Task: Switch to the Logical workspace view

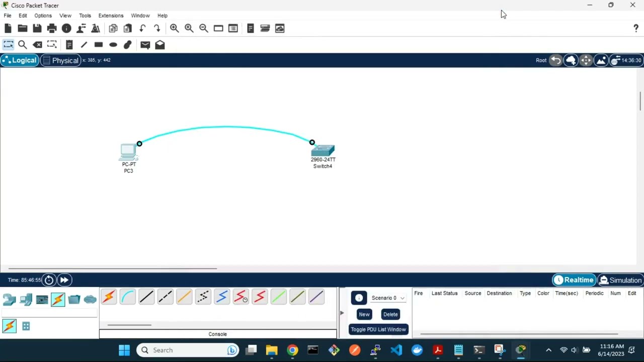Action: pyautogui.click(x=19, y=60)
